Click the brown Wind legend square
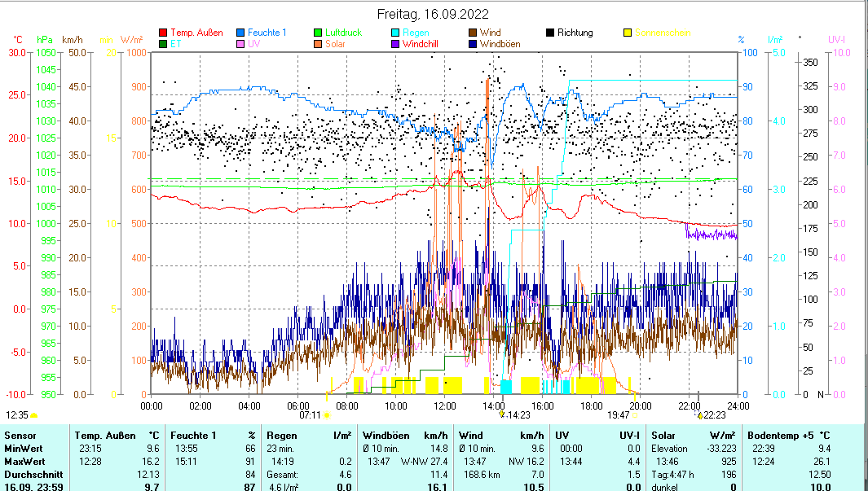The width and height of the screenshot is (868, 491). [x=474, y=33]
